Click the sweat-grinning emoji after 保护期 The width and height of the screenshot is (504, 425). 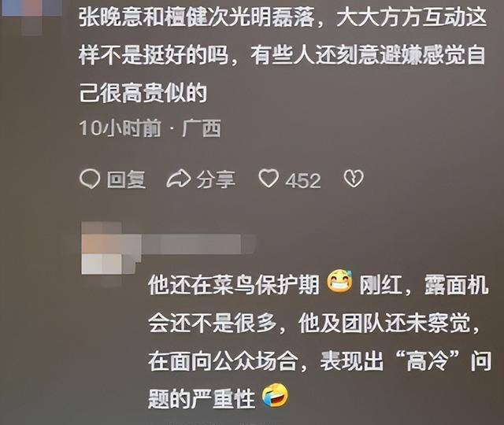pyautogui.click(x=339, y=280)
